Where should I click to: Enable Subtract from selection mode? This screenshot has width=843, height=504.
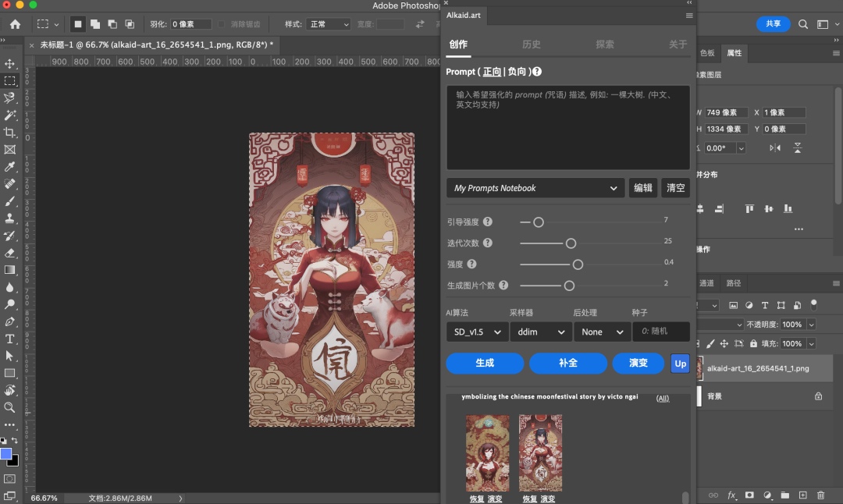[x=112, y=24]
